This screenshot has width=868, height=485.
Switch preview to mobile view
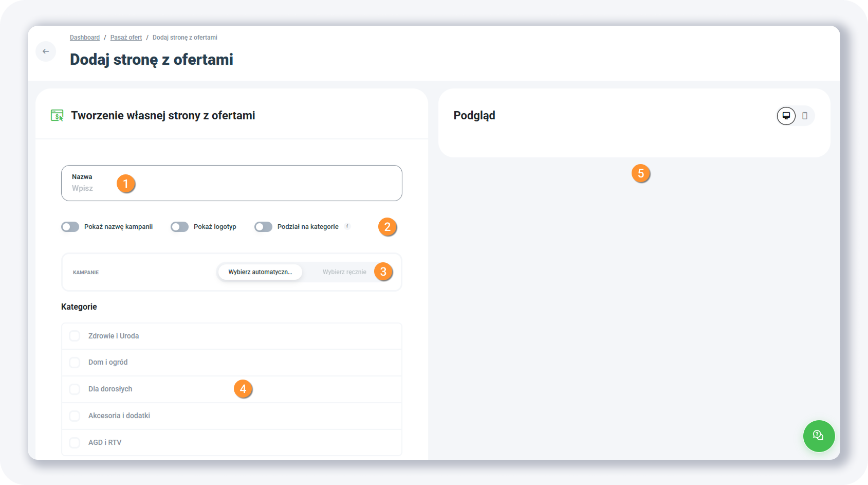click(x=805, y=116)
